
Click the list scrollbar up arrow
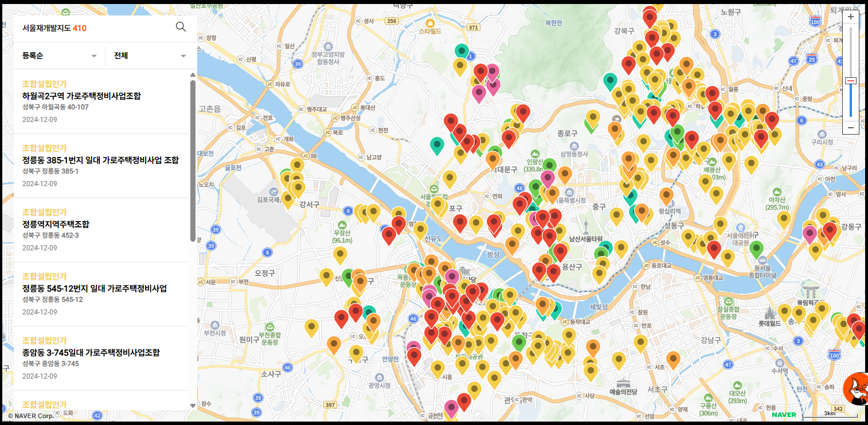click(x=193, y=74)
